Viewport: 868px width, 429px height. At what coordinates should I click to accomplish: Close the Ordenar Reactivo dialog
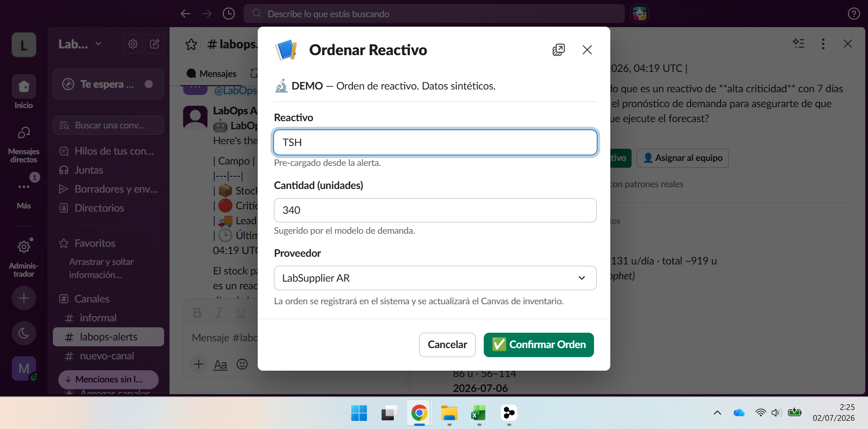(587, 50)
